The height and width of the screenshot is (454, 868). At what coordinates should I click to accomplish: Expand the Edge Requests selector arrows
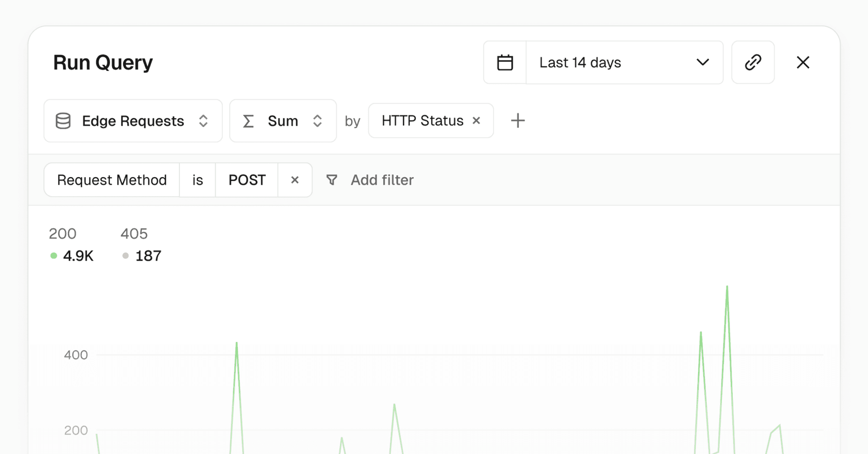pos(203,121)
